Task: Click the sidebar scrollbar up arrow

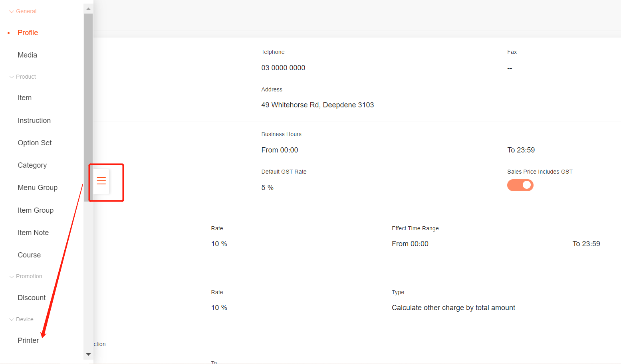Action: click(88, 9)
